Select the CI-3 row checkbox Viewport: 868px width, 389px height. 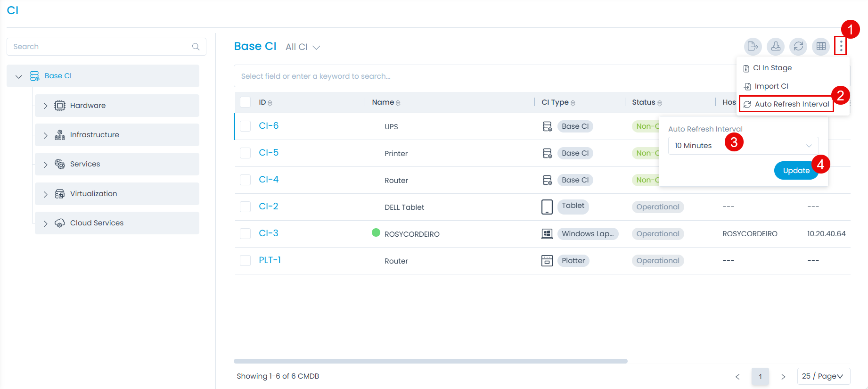pyautogui.click(x=245, y=233)
